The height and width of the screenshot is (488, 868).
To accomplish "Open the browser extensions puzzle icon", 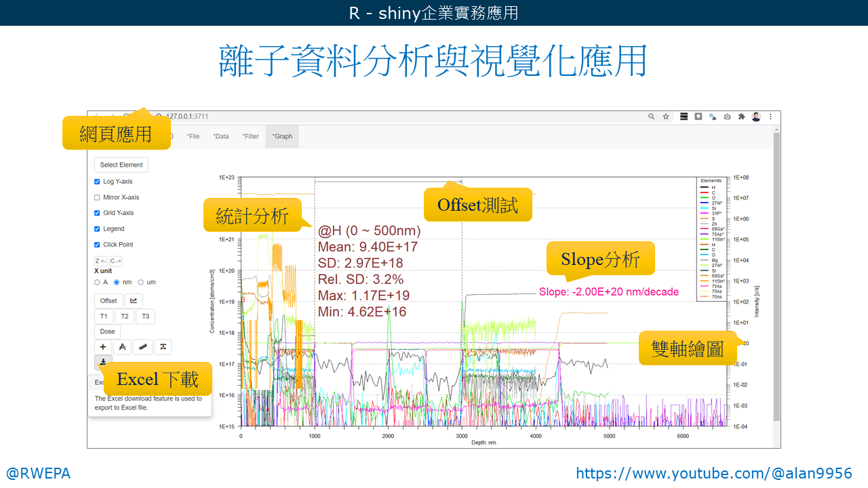I will coord(742,117).
